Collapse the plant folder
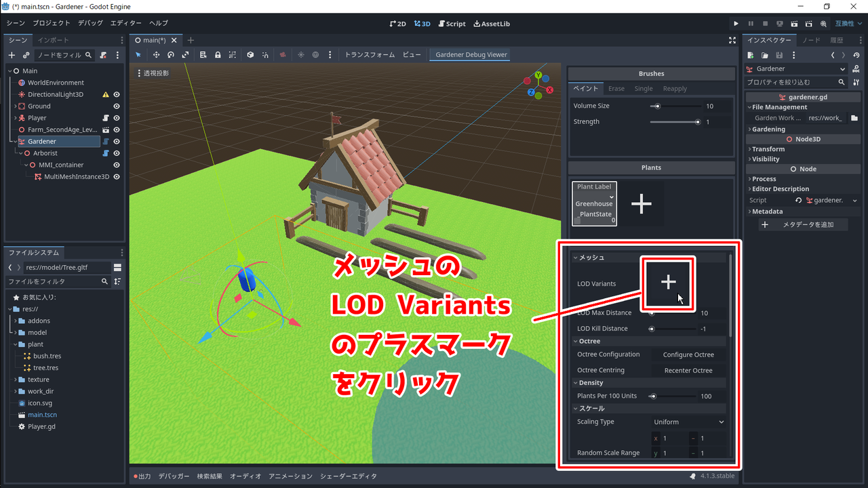 point(15,344)
